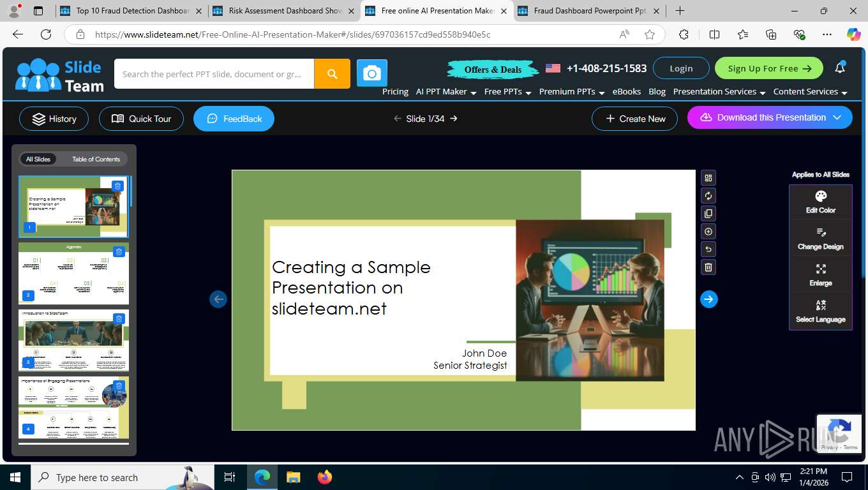Viewport: 868px width, 490px height.
Task: Switch to Table of Contents view
Action: click(x=96, y=159)
